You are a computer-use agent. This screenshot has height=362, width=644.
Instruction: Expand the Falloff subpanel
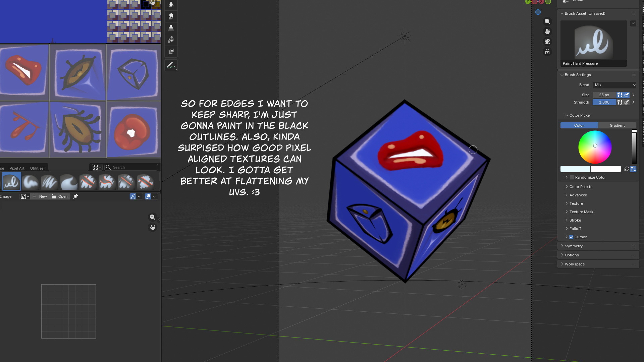coord(575,229)
